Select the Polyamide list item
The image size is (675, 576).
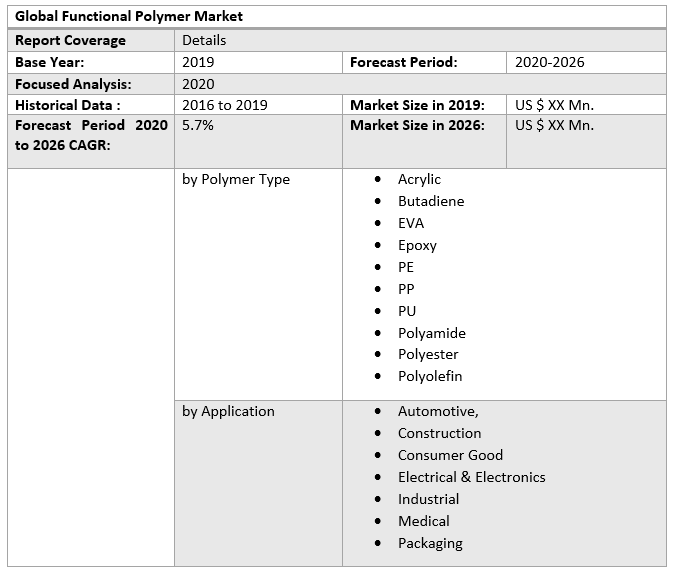point(432,333)
